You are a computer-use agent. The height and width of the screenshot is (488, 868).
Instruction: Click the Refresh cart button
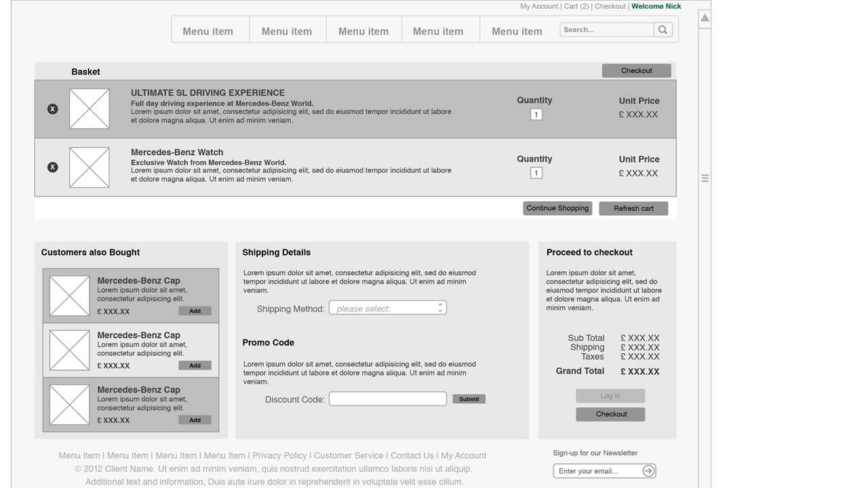click(633, 209)
